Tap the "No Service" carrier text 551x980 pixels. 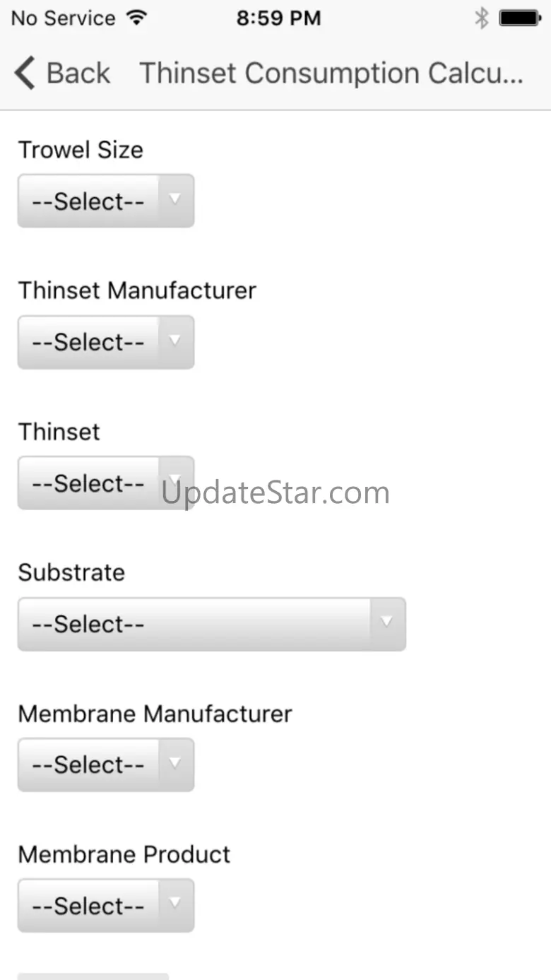tap(63, 18)
